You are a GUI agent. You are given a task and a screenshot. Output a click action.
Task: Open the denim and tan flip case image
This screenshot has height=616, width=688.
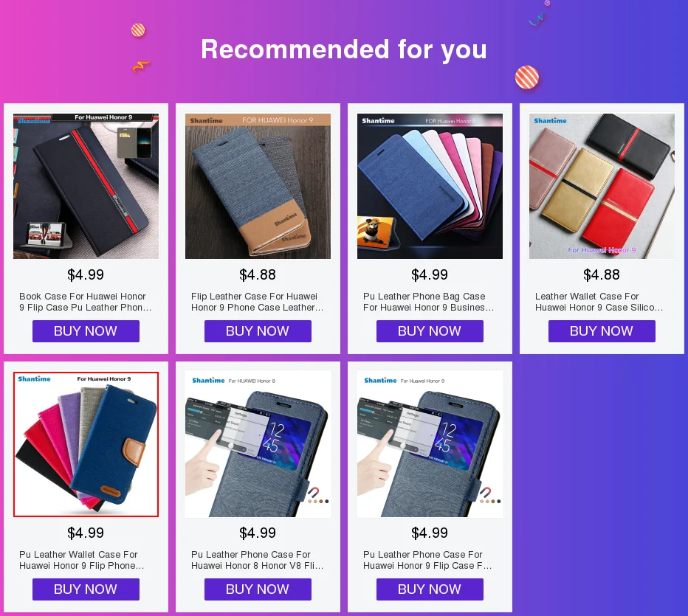[x=258, y=187]
